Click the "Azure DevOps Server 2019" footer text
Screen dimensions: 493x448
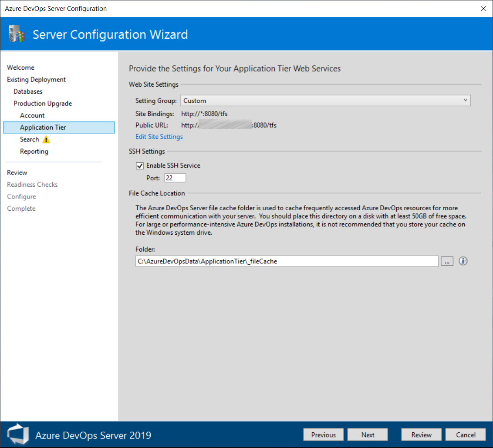click(93, 435)
